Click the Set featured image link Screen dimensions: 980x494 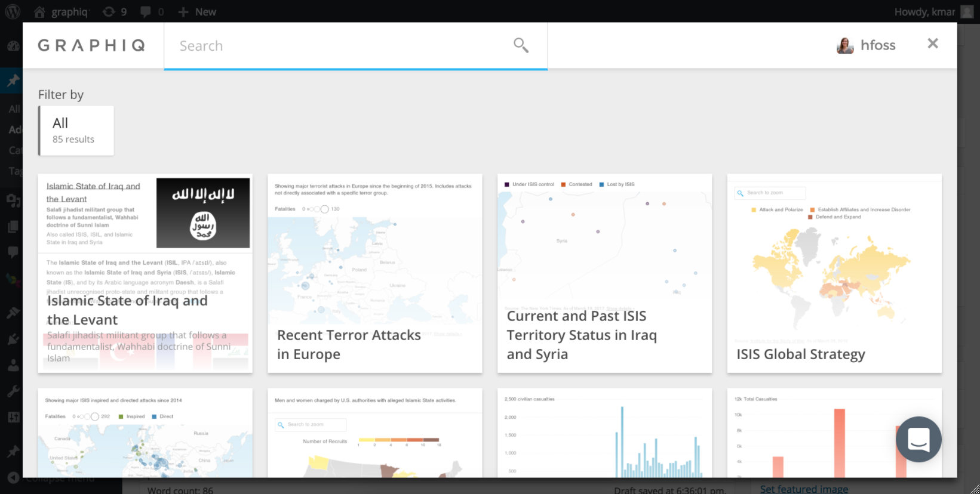pyautogui.click(x=804, y=489)
